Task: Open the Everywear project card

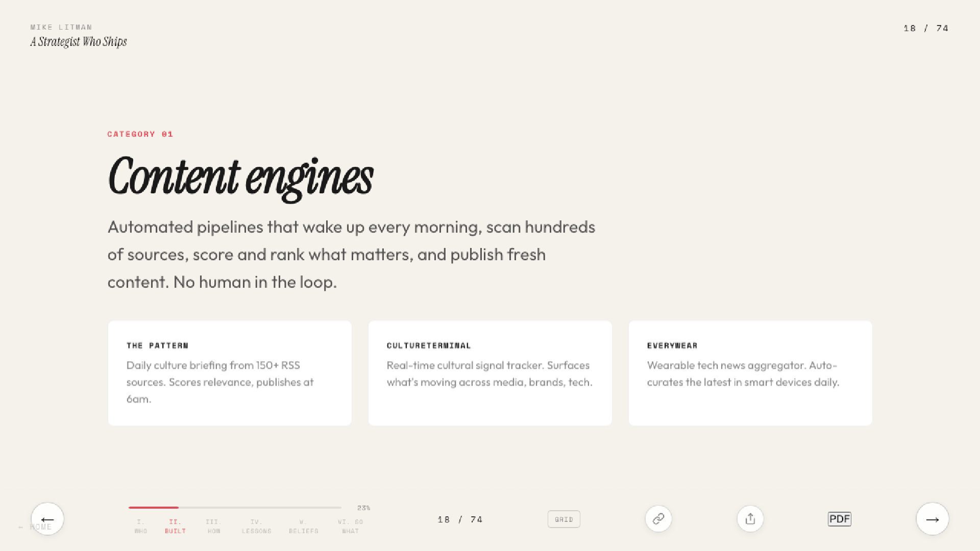Action: pyautogui.click(x=750, y=373)
